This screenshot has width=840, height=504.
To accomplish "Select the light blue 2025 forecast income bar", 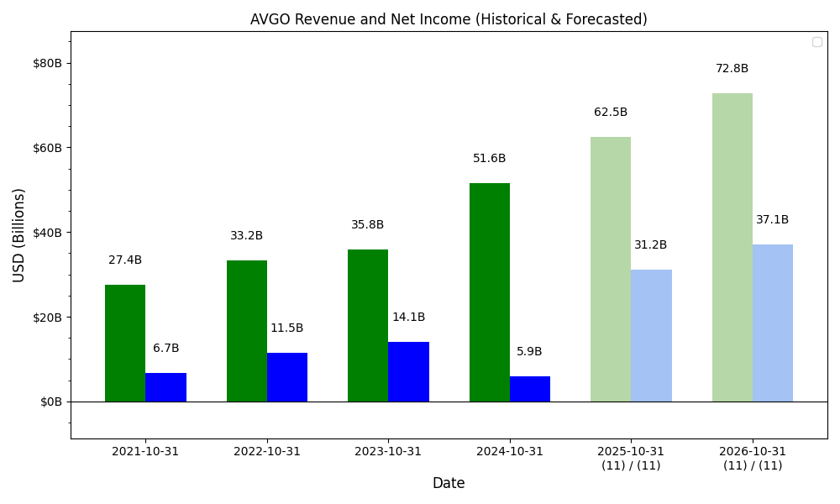I will tap(652, 336).
